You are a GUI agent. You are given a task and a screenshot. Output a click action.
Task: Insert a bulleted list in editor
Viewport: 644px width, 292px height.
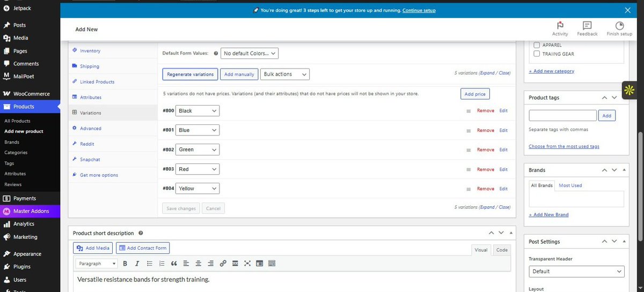(x=150, y=264)
